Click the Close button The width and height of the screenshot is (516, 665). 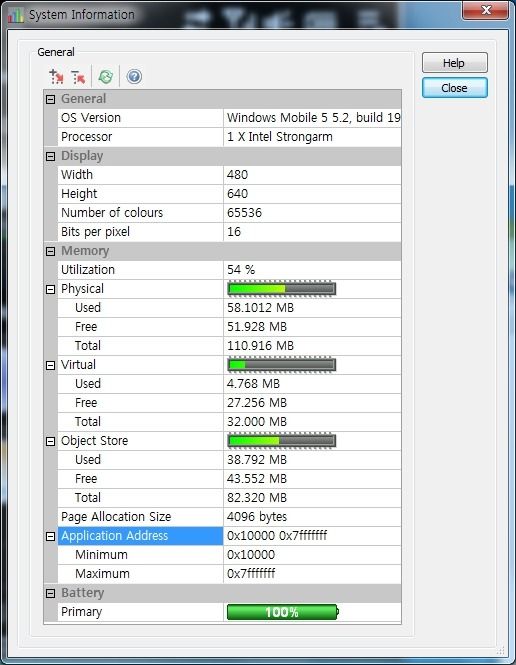(x=455, y=88)
